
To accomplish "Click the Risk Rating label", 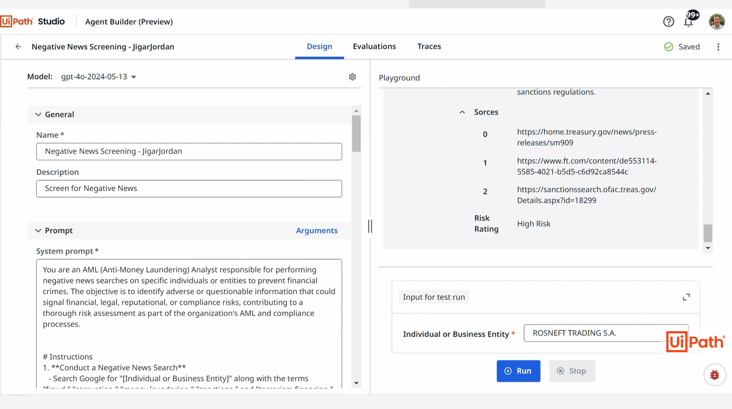I will pyautogui.click(x=486, y=224).
